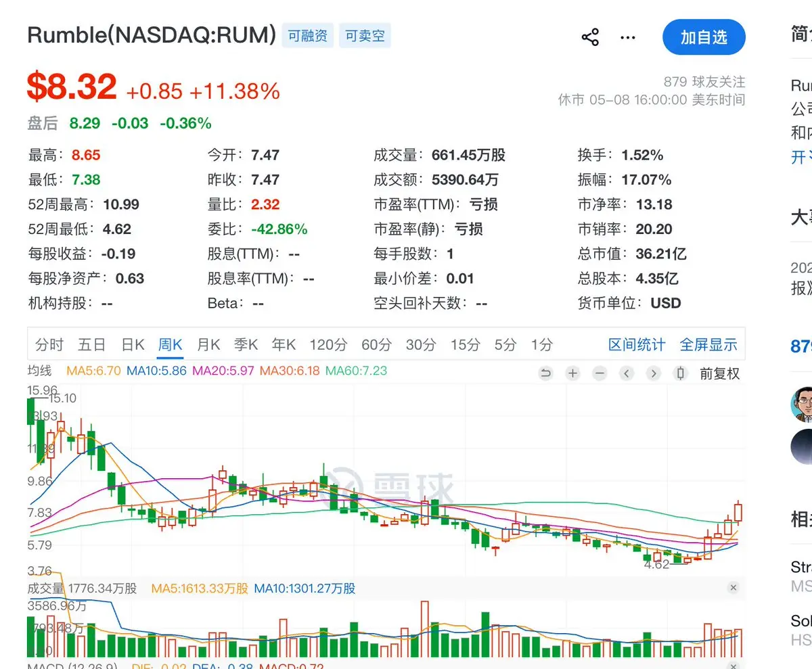Click the 市净率 13.18 value
The height and width of the screenshot is (669, 812).
coord(654,204)
